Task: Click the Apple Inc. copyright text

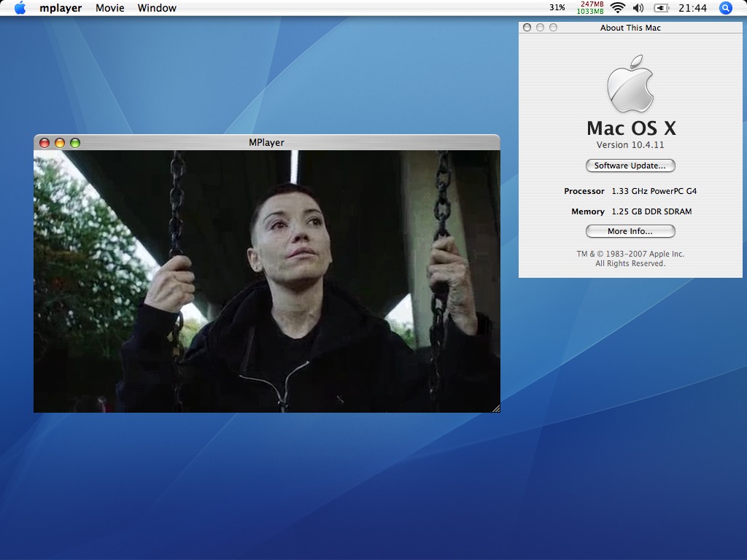Action: 630,259
